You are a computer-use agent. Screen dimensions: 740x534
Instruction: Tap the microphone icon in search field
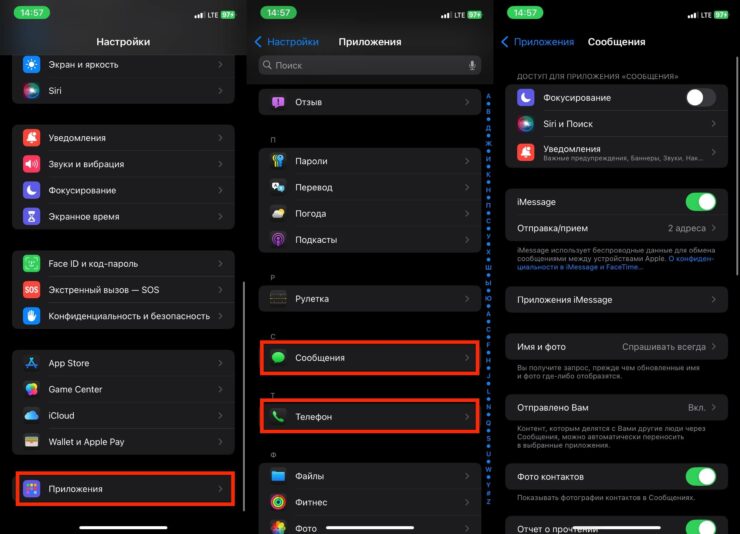472,65
